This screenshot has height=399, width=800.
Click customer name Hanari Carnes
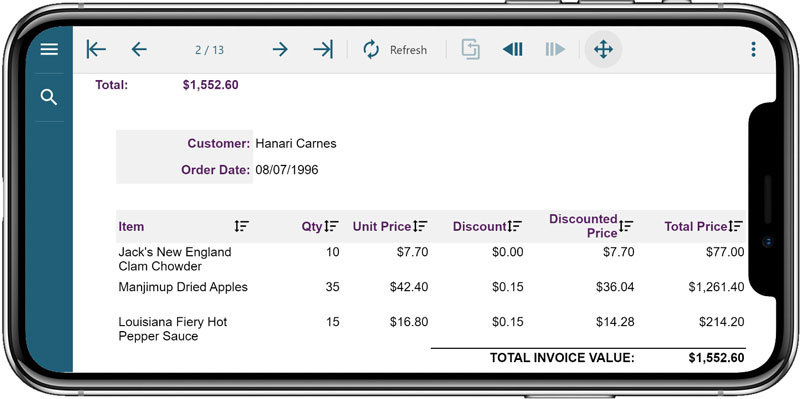[x=296, y=143]
